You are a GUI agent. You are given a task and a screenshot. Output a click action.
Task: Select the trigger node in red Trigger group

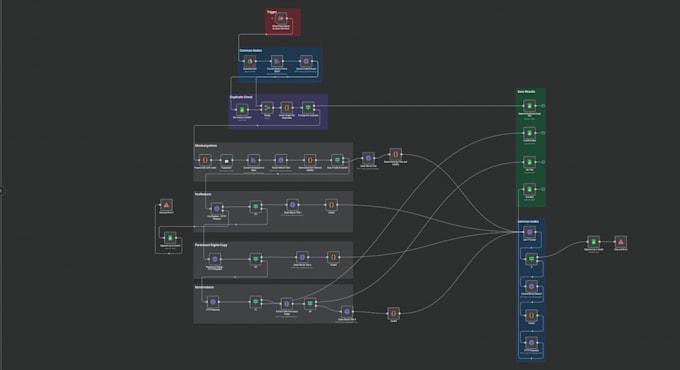pos(281,19)
